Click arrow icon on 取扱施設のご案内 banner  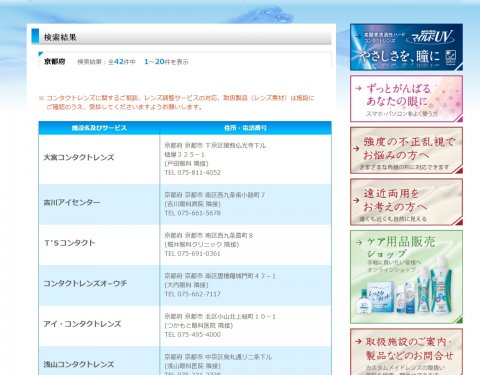(358, 341)
